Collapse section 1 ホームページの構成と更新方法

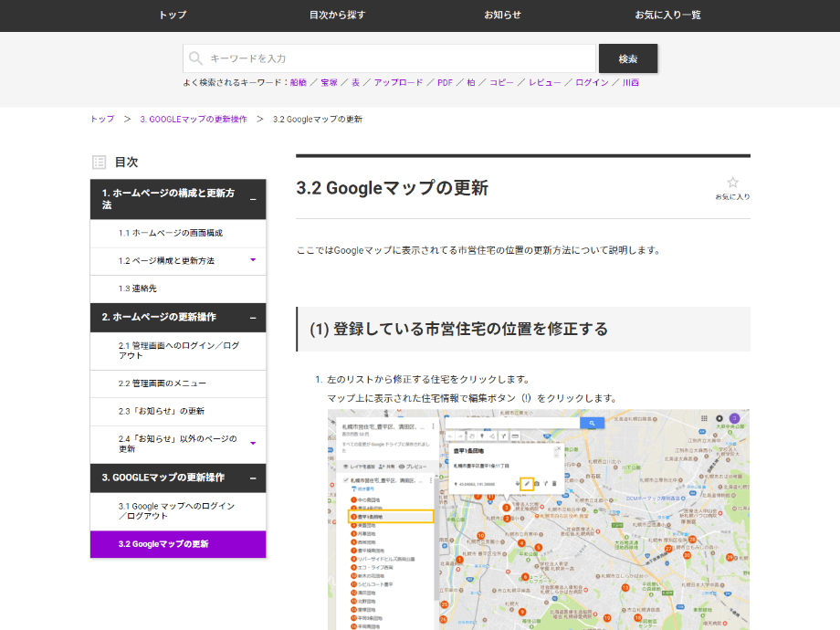pyautogui.click(x=253, y=199)
